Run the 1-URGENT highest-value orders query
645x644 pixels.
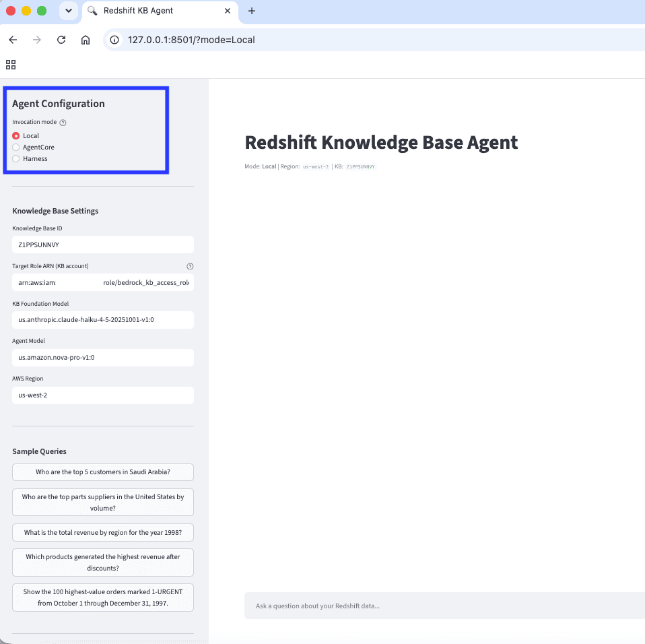103,598
